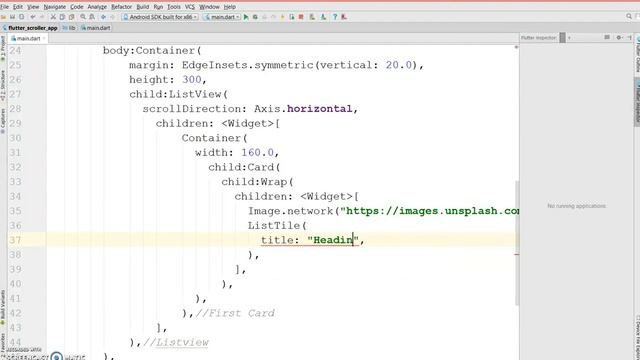Open the Structure tool window sidebar tab

[3, 86]
